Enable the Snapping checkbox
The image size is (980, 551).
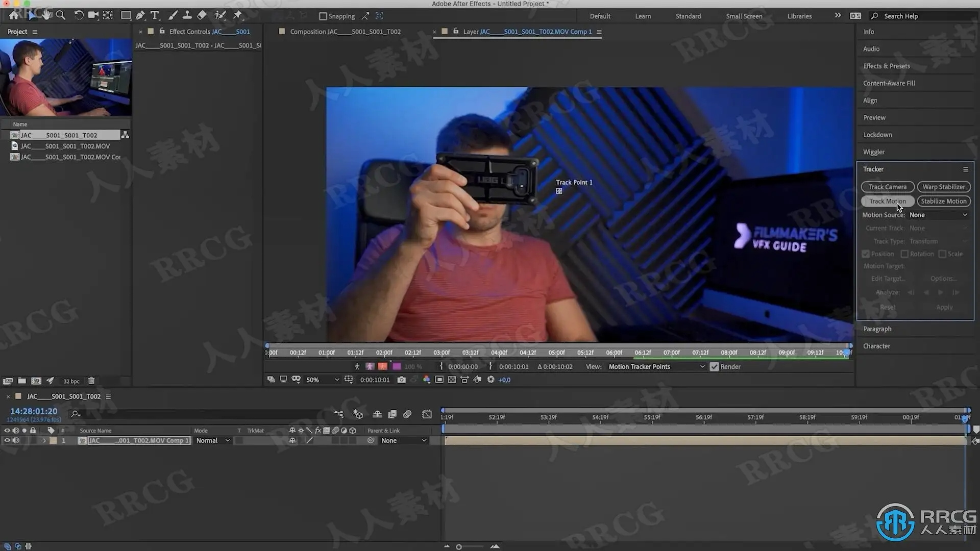(x=323, y=16)
